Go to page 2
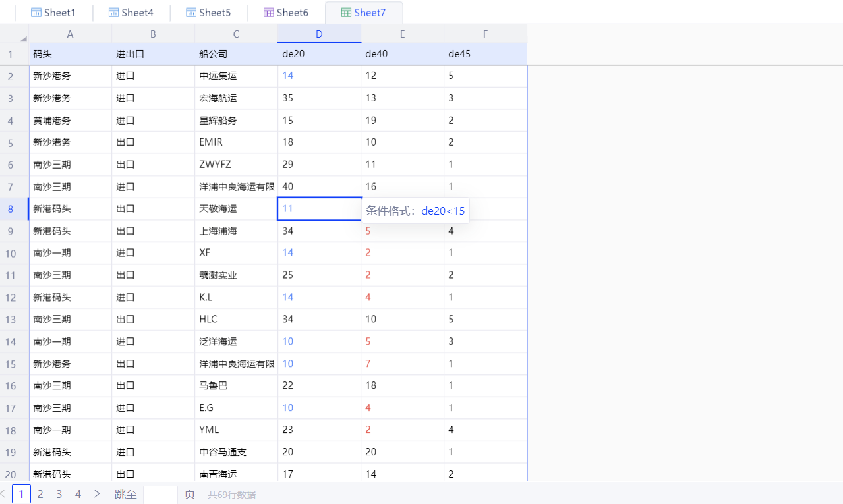Viewport: 843px width, 504px height. coord(40,494)
